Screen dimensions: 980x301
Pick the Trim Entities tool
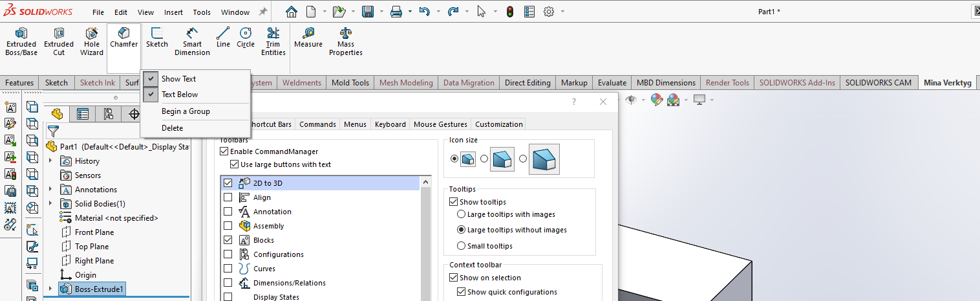click(273, 41)
